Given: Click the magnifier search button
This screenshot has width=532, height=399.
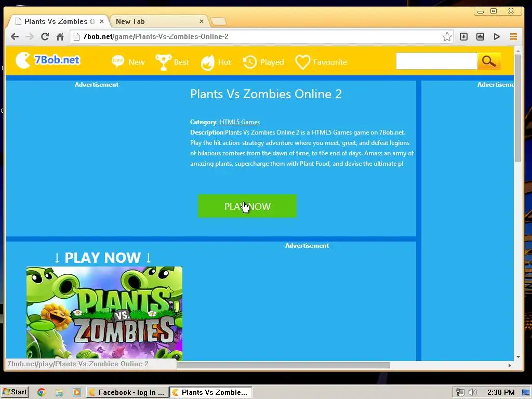Looking at the screenshot, I should pyautogui.click(x=488, y=61).
